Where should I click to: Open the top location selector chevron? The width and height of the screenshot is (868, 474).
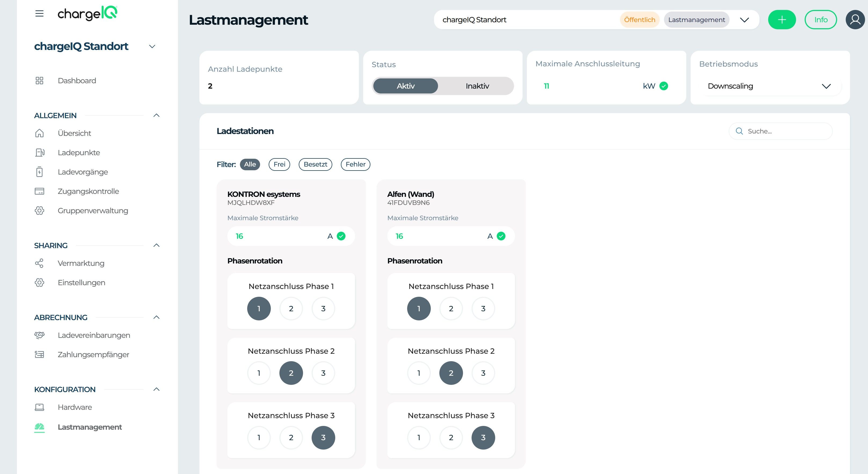pyautogui.click(x=744, y=20)
